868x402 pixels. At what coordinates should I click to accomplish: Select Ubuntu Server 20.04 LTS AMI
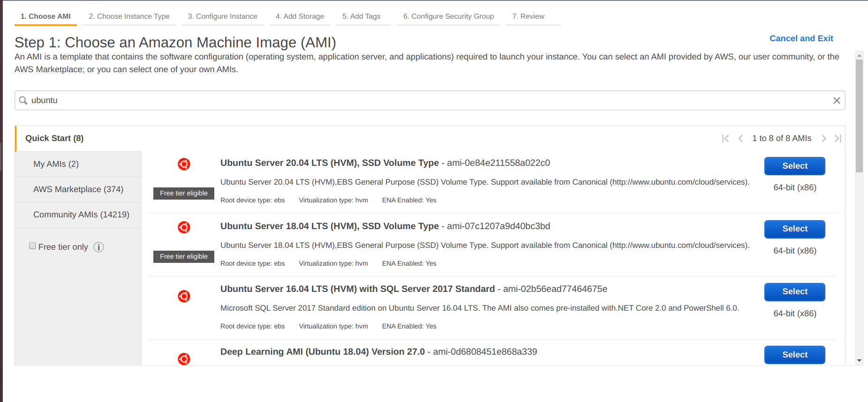794,166
